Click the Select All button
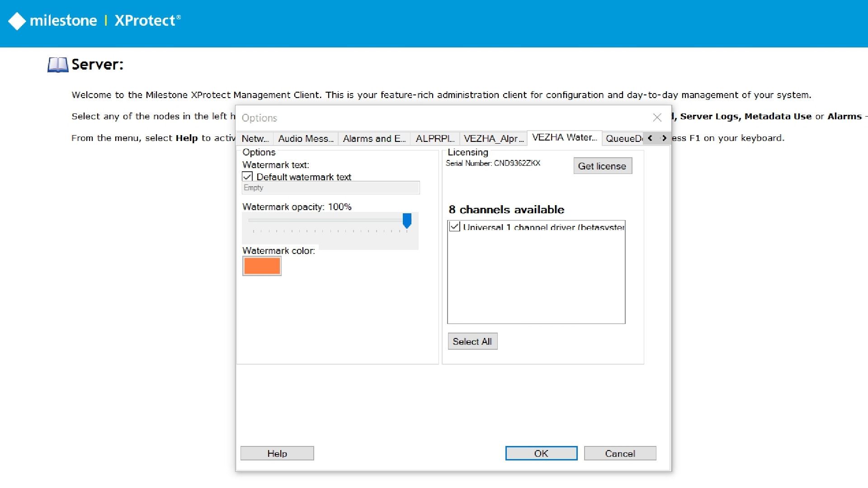 (472, 342)
